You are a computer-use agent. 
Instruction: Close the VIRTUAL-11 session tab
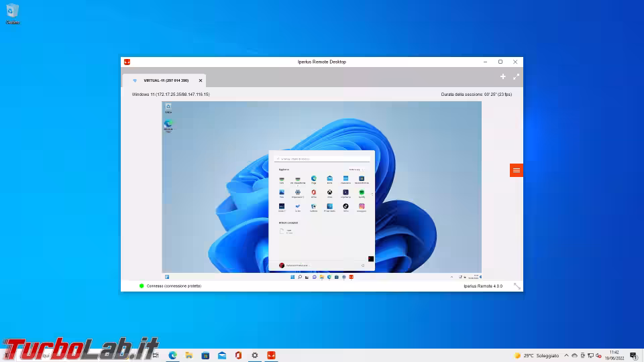click(200, 80)
